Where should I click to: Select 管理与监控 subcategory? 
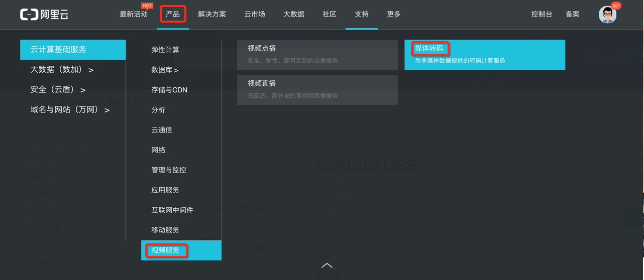(x=169, y=170)
